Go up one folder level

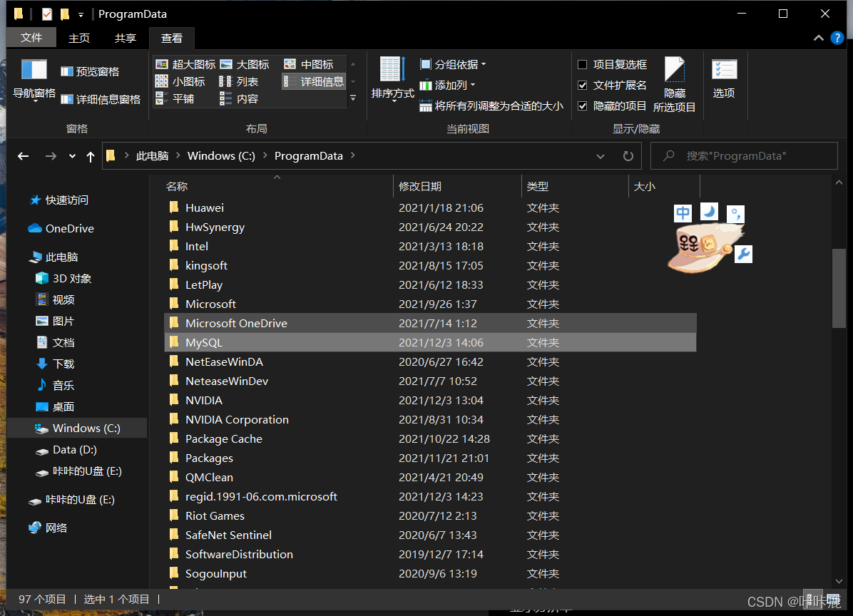91,156
